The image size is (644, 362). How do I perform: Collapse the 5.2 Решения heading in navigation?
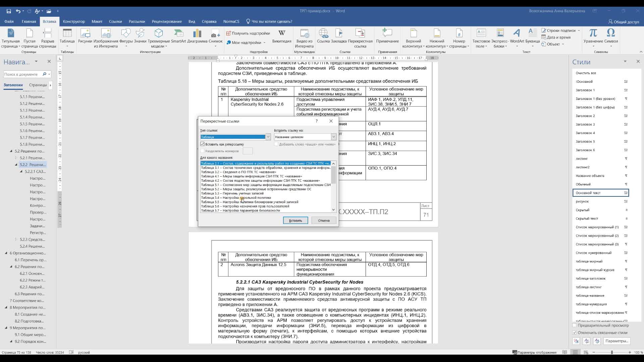(x=11, y=151)
